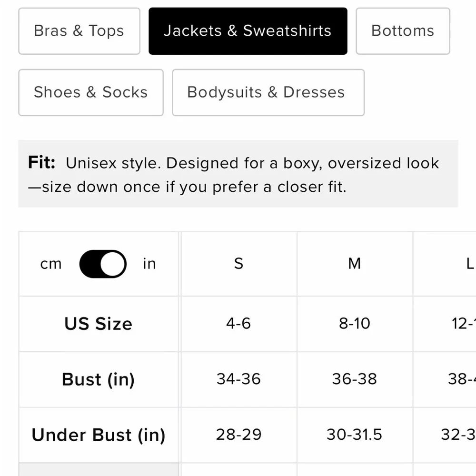This screenshot has height=476, width=476.
Task: Open the Bras & Tops tab
Action: (x=79, y=31)
